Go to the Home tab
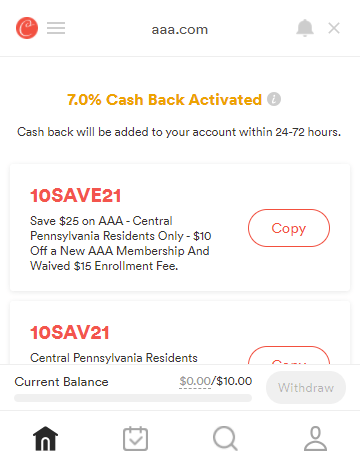The width and height of the screenshot is (360, 466). [45, 438]
